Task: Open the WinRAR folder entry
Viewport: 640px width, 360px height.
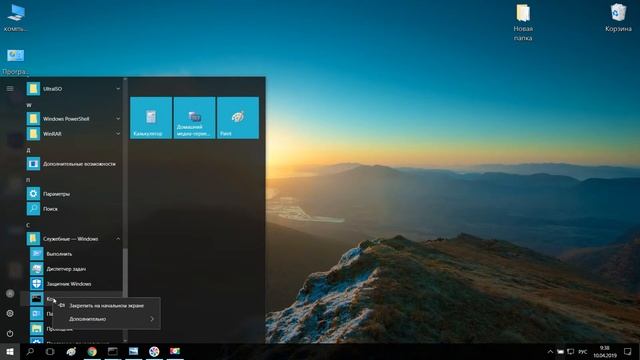Action: pyautogui.click(x=73, y=133)
